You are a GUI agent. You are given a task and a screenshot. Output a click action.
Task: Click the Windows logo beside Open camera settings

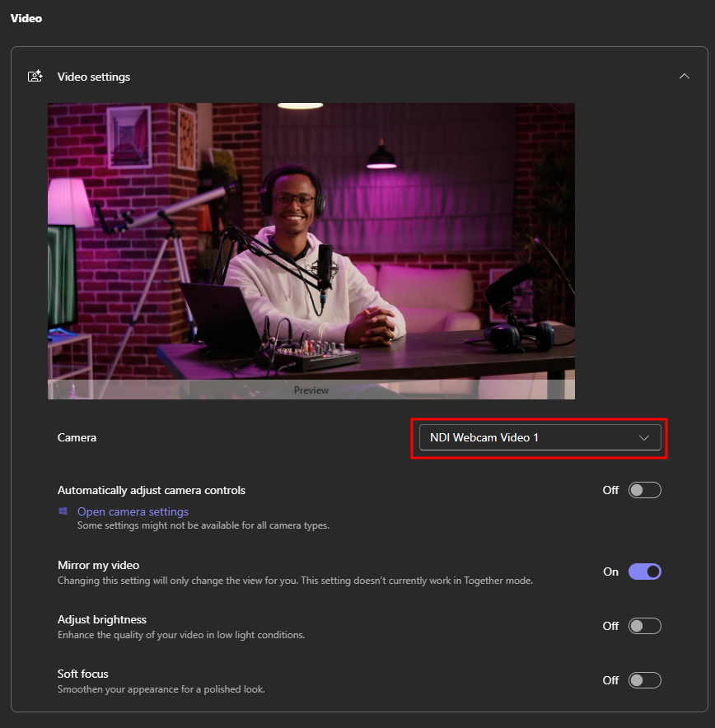coord(63,511)
